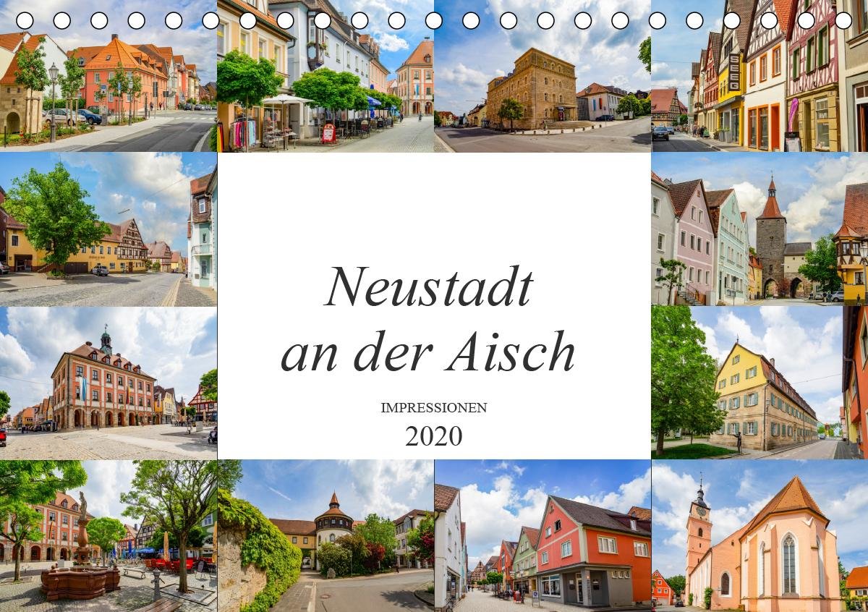Select the orange corner house photo
The height and width of the screenshot is (612, 868).
542,536
